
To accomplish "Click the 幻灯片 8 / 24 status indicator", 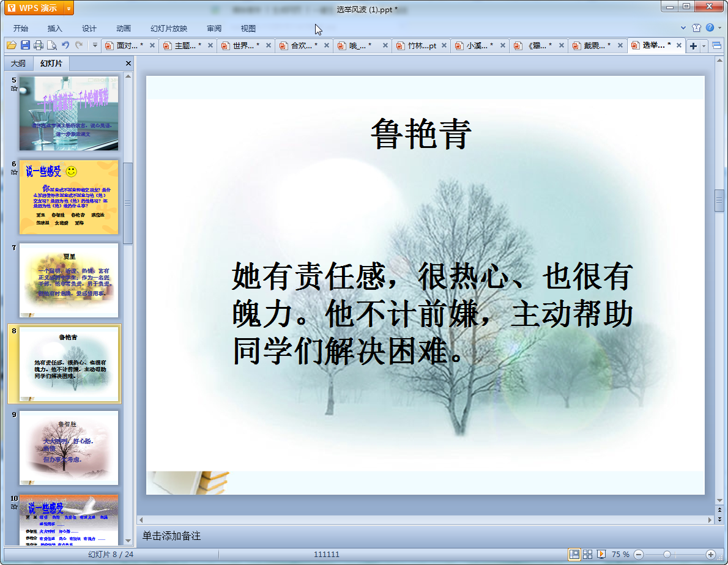I will (111, 555).
